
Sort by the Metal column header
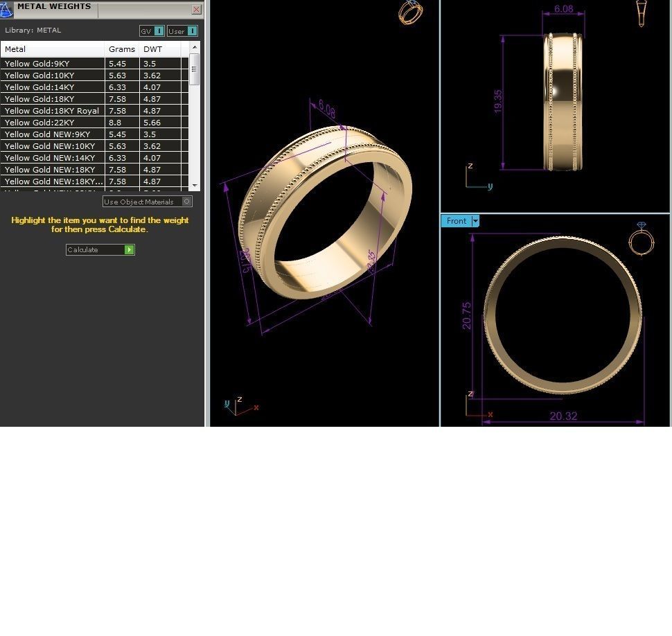(53, 49)
